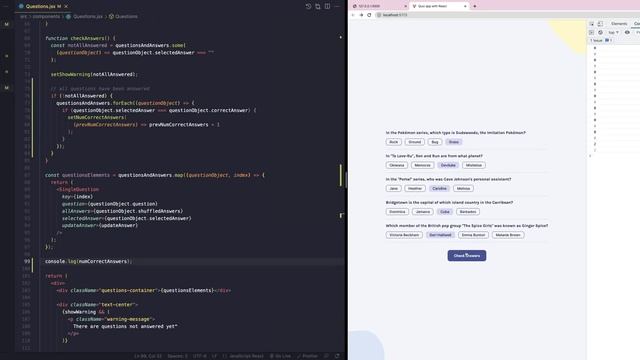Open the 1 Issue indicator in DevTools
This screenshot has width=640, height=360.
(x=600, y=40)
